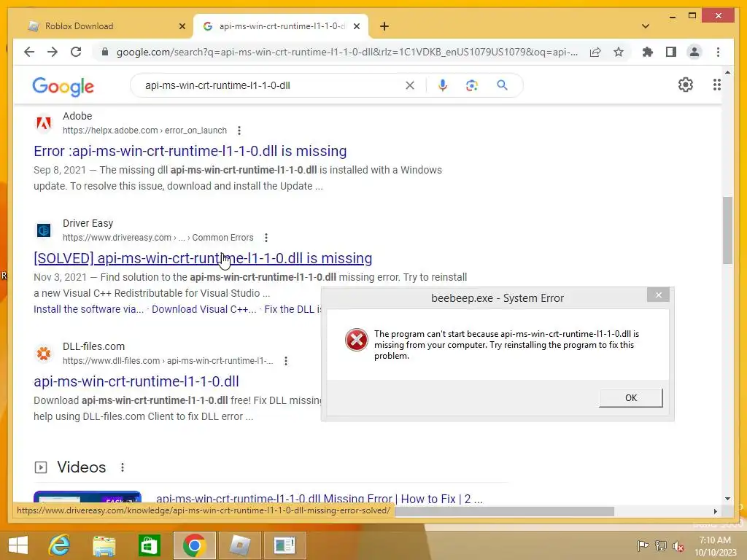Image resolution: width=747 pixels, height=560 pixels.
Task: Click the browser address bar URL
Action: tap(347, 52)
